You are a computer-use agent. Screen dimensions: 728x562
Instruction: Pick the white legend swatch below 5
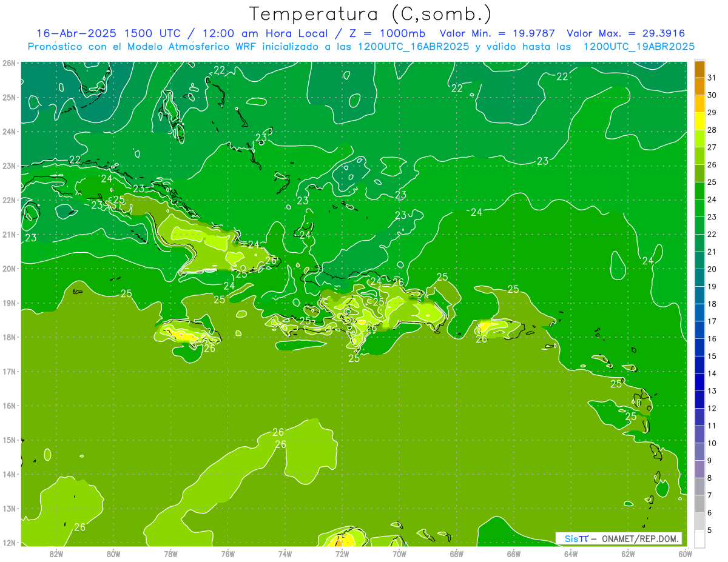[699, 538]
